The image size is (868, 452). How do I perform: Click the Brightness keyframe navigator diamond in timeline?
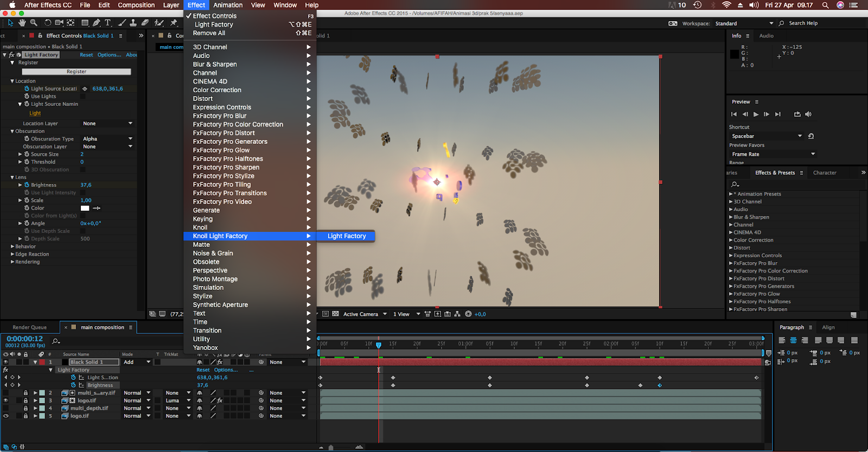click(x=12, y=385)
